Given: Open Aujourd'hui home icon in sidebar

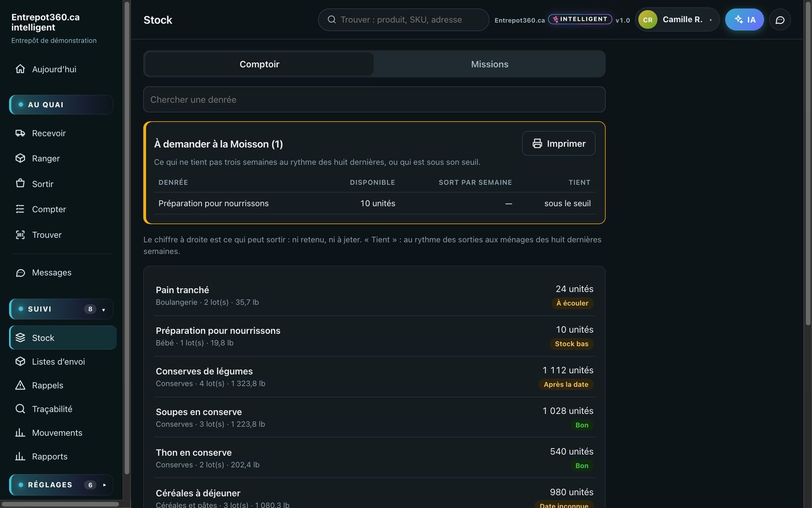Looking at the screenshot, I should tap(20, 69).
